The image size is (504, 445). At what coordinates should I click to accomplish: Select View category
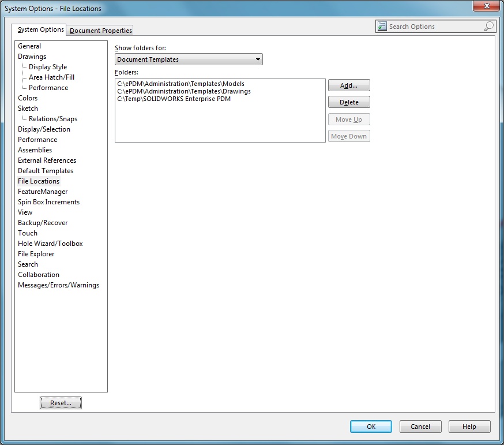pos(25,212)
